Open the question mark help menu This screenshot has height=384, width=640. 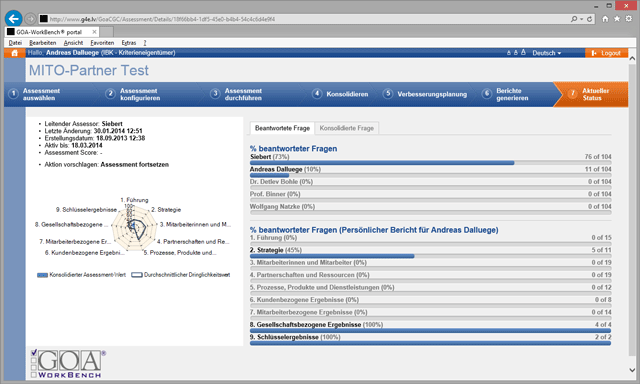(144, 42)
